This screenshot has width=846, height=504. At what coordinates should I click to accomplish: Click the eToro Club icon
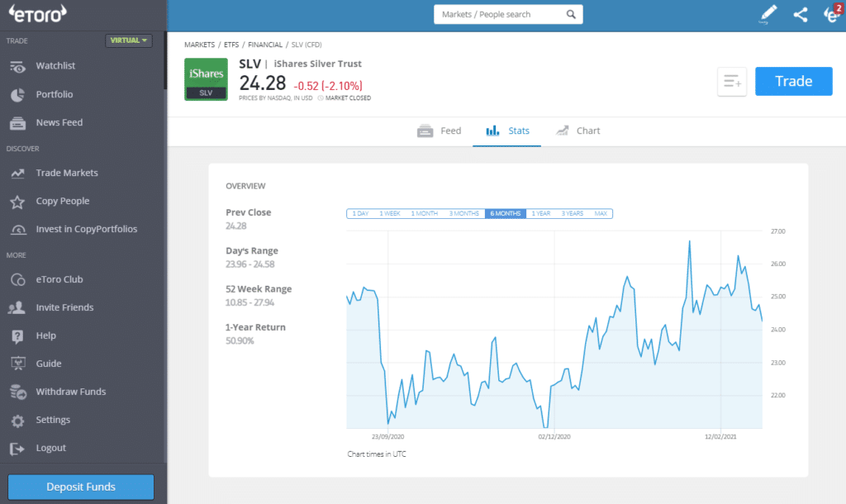pos(18,279)
